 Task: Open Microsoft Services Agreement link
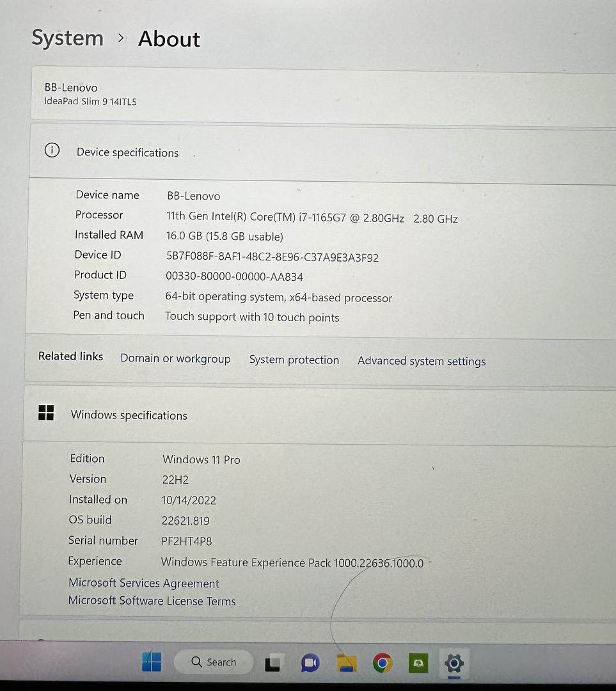144,583
